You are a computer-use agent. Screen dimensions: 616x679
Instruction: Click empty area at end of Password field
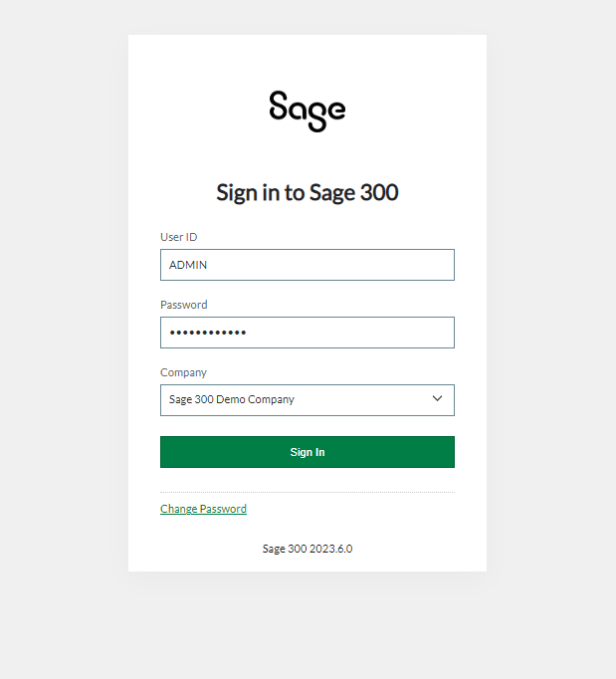(368, 333)
